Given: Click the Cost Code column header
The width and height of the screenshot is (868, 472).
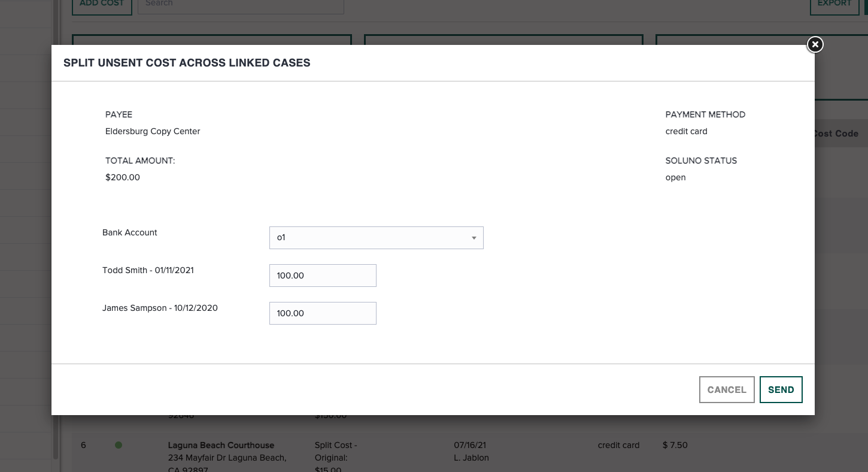Looking at the screenshot, I should [836, 134].
